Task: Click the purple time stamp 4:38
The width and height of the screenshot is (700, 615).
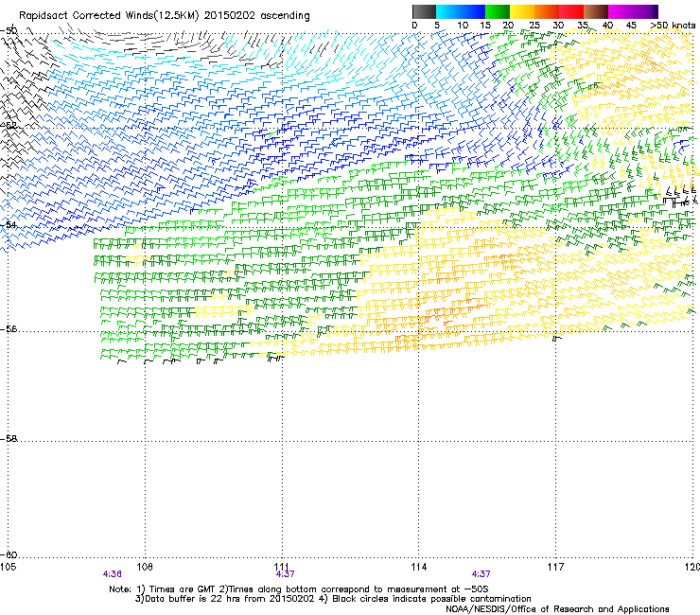Action: (x=112, y=574)
